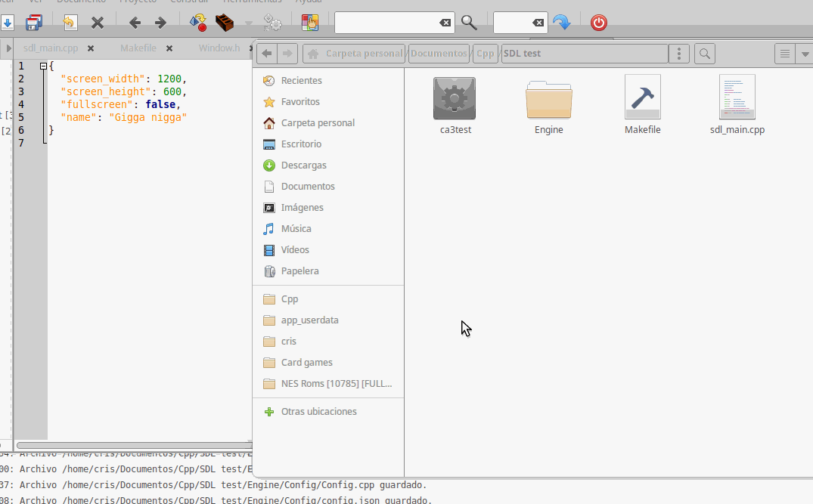Click the Save file toolbar icon in Geany
This screenshot has width=813, height=504.
pyautogui.click(x=8, y=23)
